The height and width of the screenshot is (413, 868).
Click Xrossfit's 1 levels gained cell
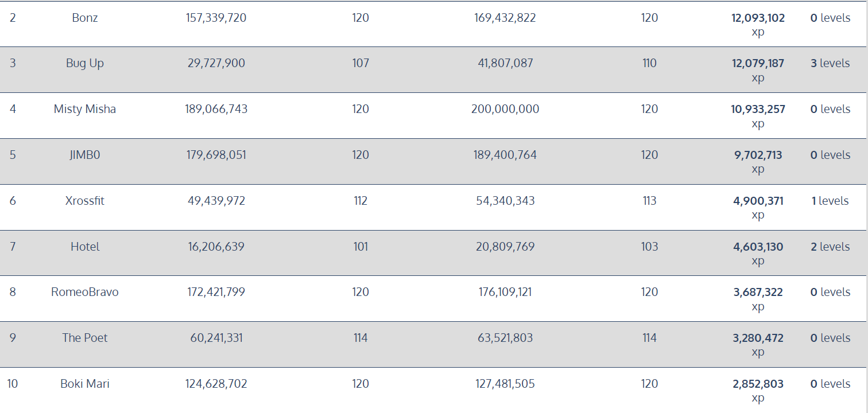tap(830, 201)
